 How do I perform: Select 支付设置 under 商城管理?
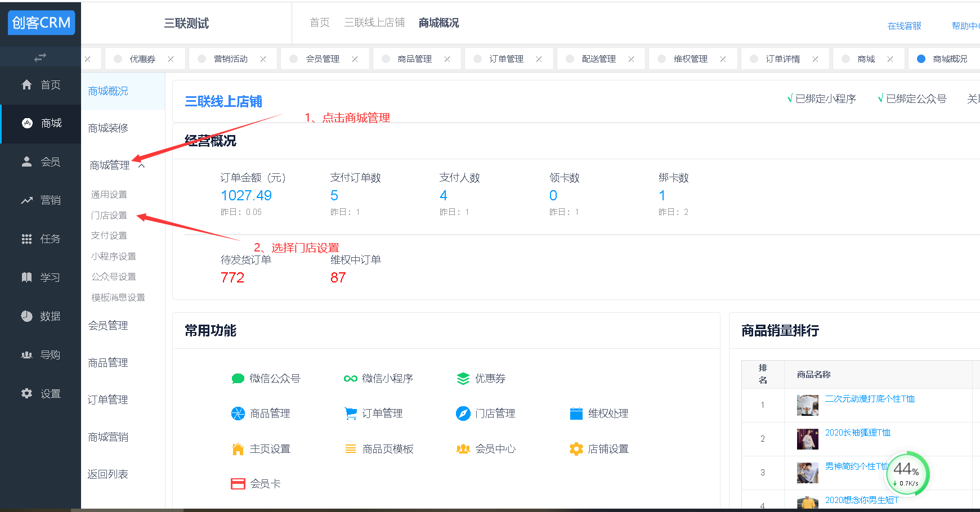[109, 236]
